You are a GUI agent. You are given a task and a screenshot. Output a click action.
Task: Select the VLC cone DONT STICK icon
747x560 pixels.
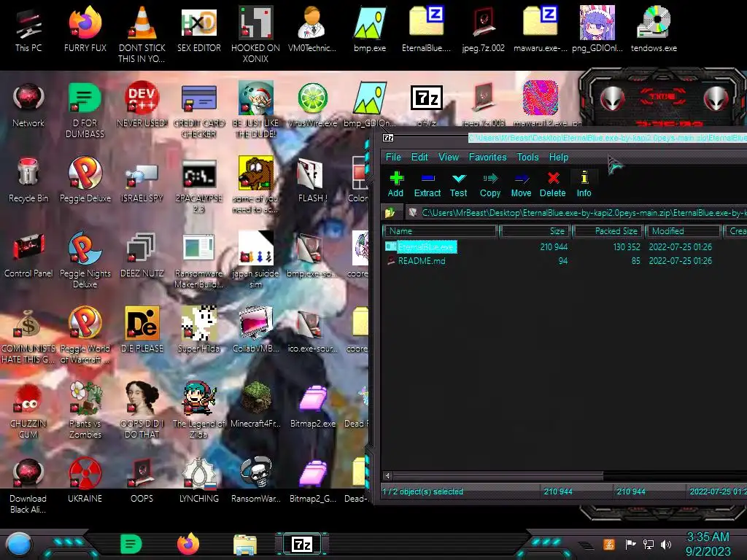coord(142,34)
